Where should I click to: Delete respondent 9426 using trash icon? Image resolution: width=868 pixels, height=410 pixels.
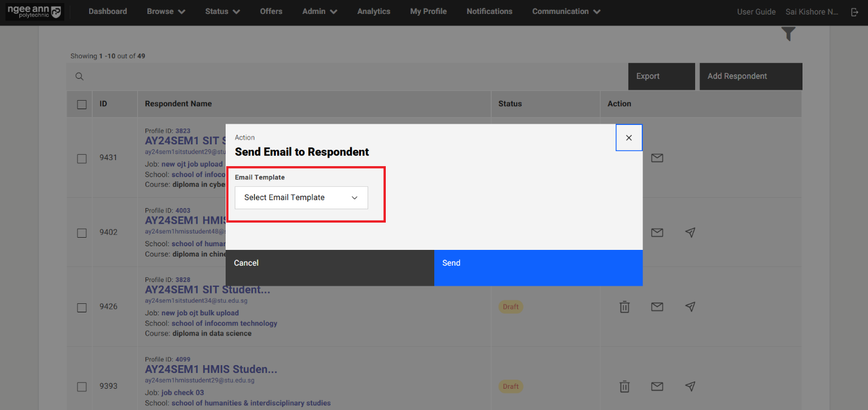click(624, 307)
